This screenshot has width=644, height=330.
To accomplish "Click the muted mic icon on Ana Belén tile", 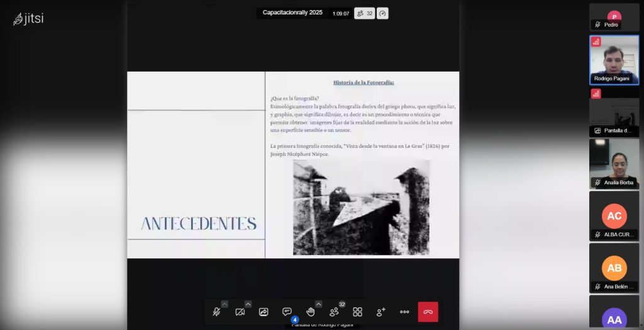I will [x=597, y=287].
